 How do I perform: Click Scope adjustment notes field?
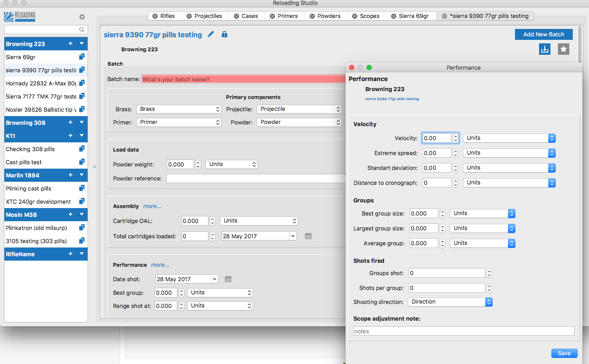[464, 331]
